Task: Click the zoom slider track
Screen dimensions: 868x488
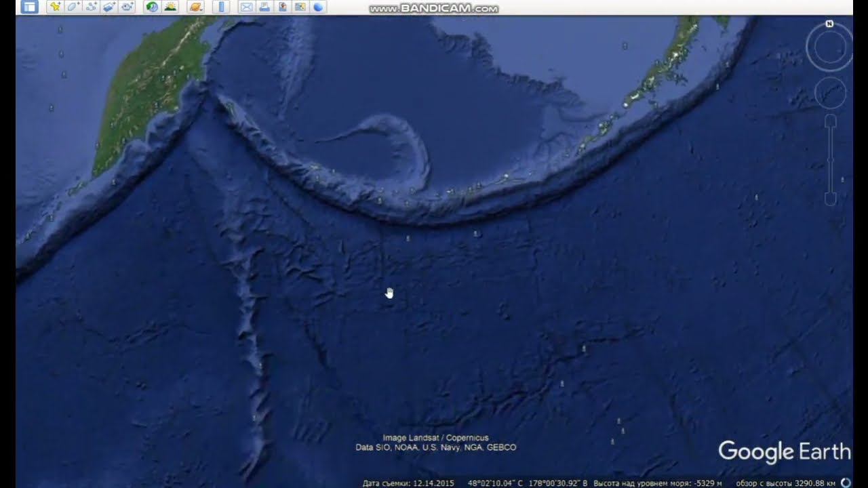Action: (830, 160)
